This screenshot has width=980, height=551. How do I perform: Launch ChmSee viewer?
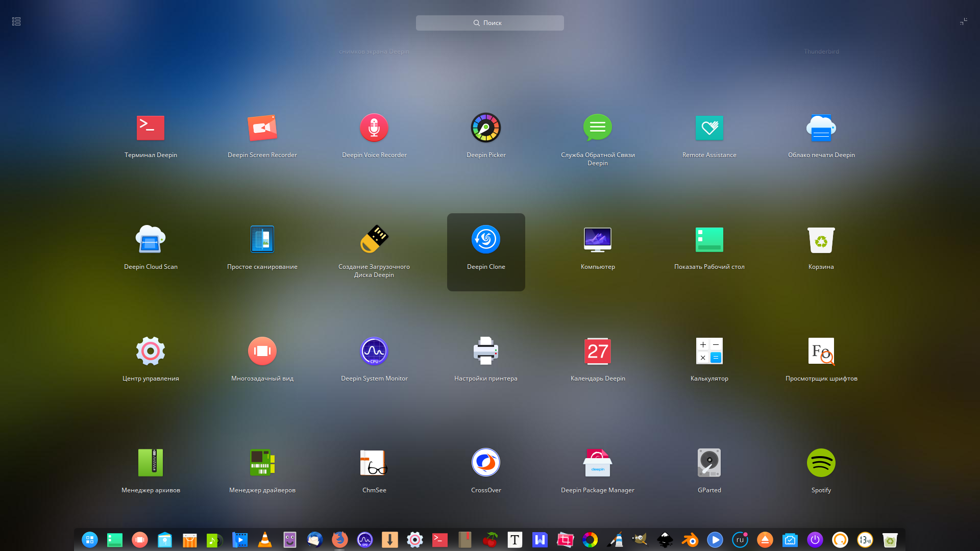click(374, 463)
